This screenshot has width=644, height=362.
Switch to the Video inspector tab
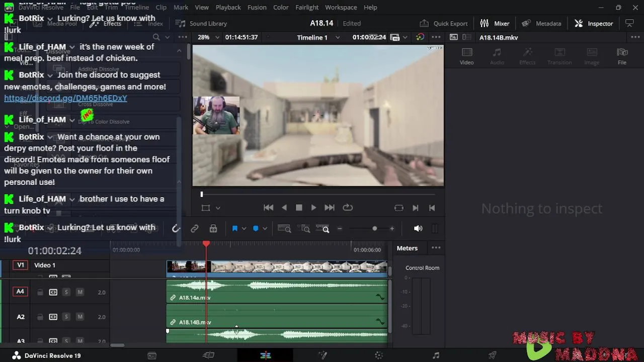pos(467,56)
